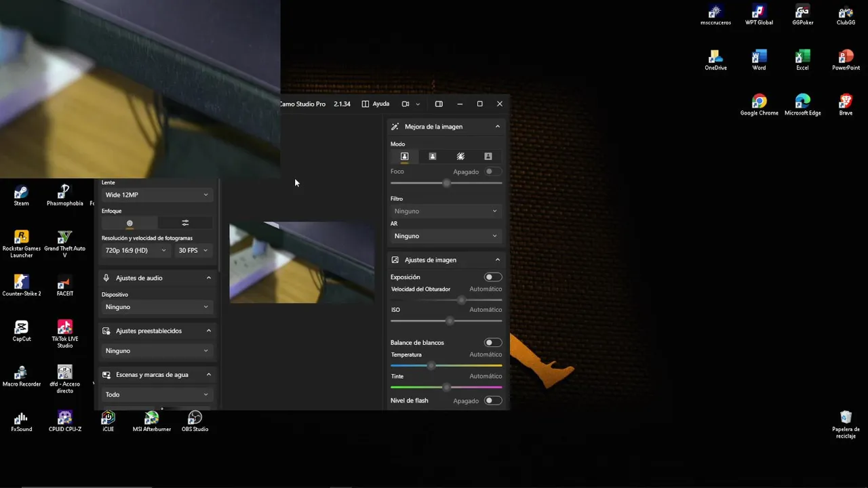Collapse the Ajustes preestablecidos section
The height and width of the screenshot is (488, 868).
tap(208, 331)
